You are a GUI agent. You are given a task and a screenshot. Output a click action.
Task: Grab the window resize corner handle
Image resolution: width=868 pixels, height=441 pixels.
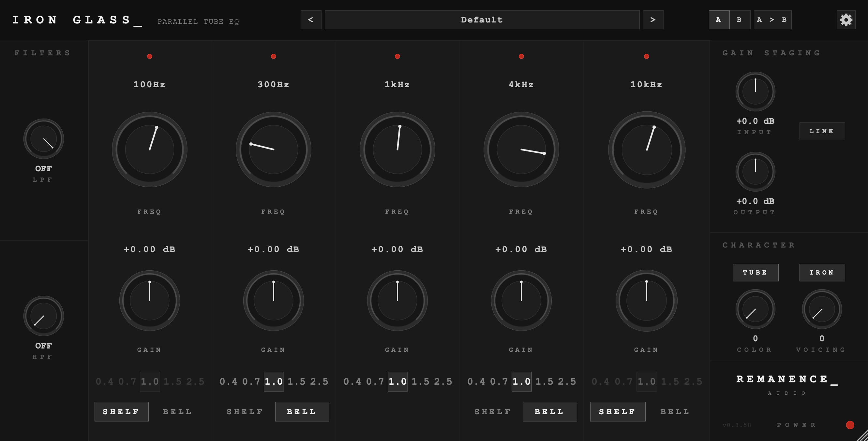coord(862,435)
